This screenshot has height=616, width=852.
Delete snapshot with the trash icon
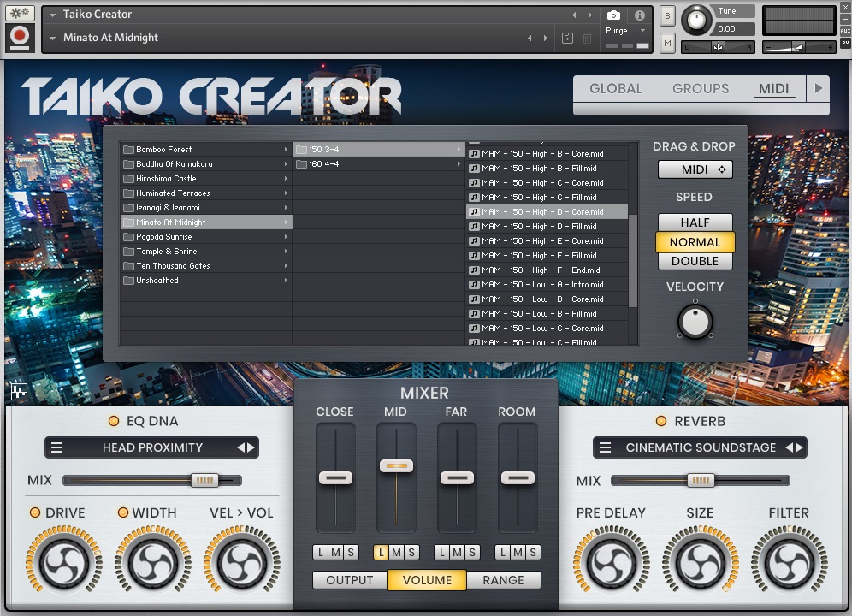coord(588,38)
